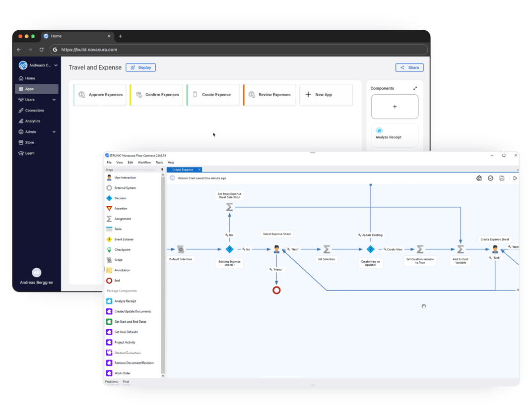This screenshot has width=532, height=416.
Task: Expand the Users sidebar section
Action: (54, 100)
